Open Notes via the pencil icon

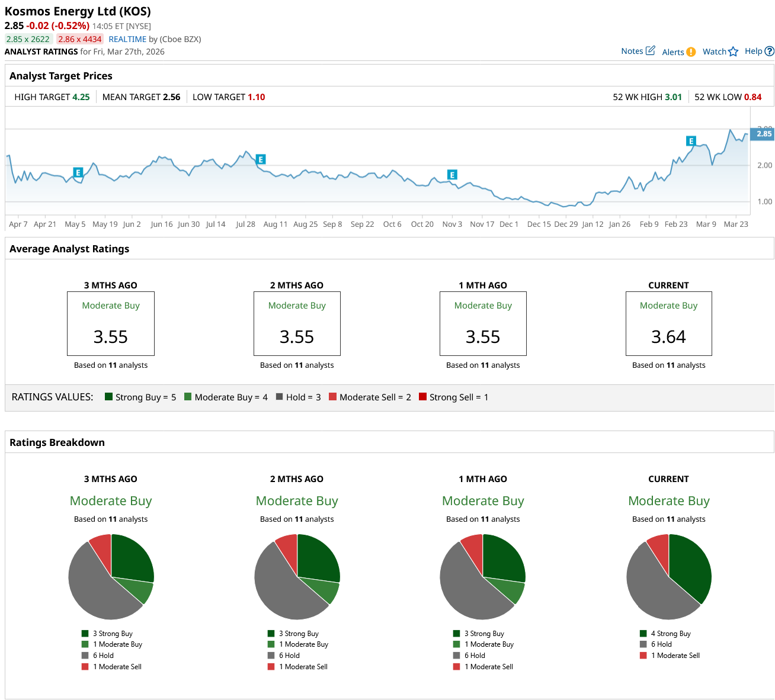650,51
